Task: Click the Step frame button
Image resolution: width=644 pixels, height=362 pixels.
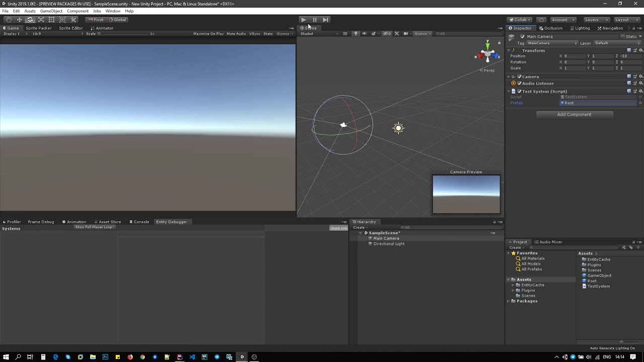Action: point(326,20)
